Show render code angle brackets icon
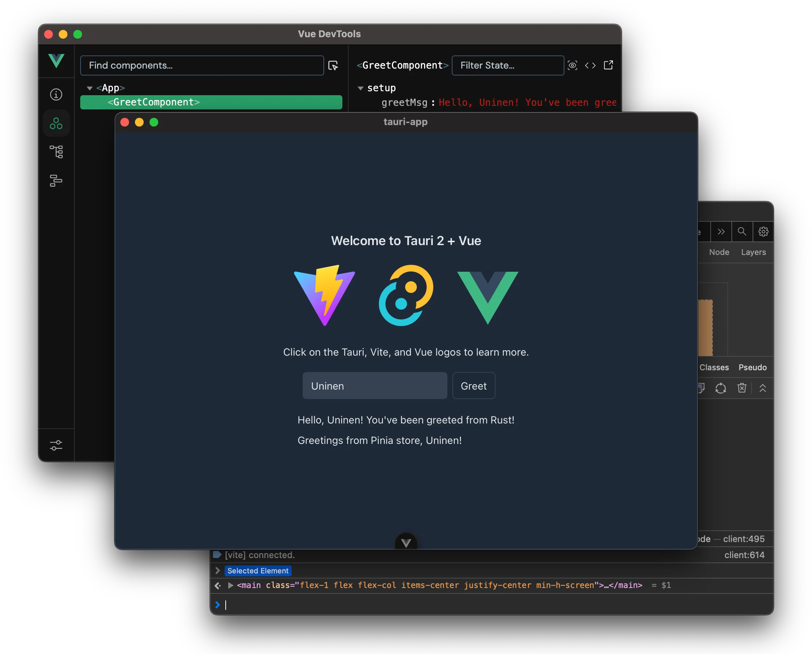Screen dimensions: 812x654 [590, 66]
